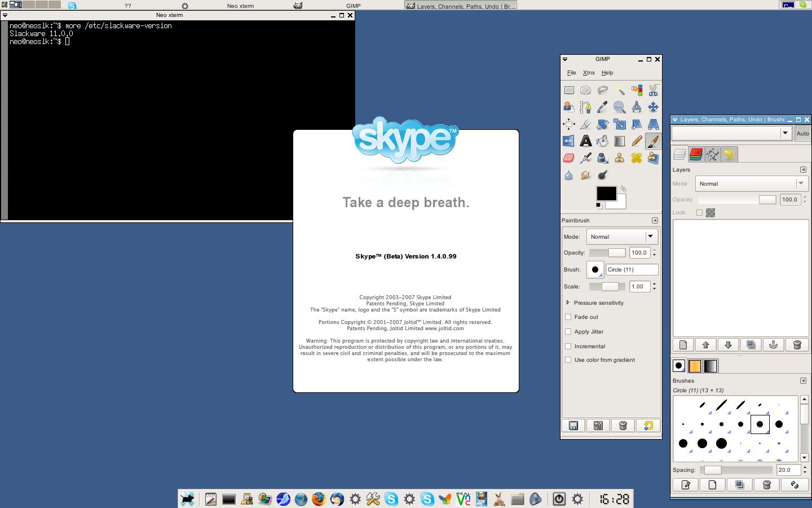Swap foreground and background colors
The height and width of the screenshot is (508, 812).
[623, 189]
